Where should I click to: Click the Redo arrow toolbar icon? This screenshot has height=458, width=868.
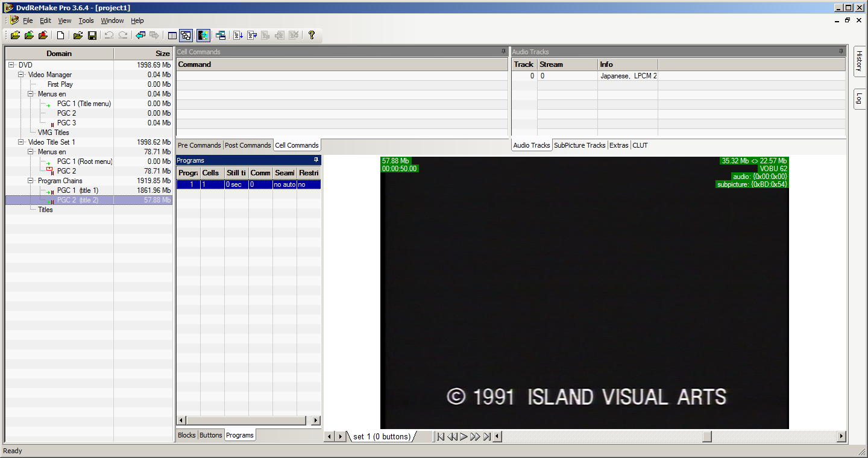point(123,35)
